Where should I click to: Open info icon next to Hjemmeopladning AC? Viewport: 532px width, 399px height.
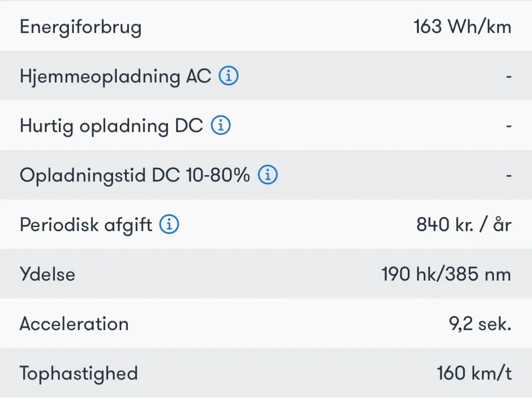229,76
